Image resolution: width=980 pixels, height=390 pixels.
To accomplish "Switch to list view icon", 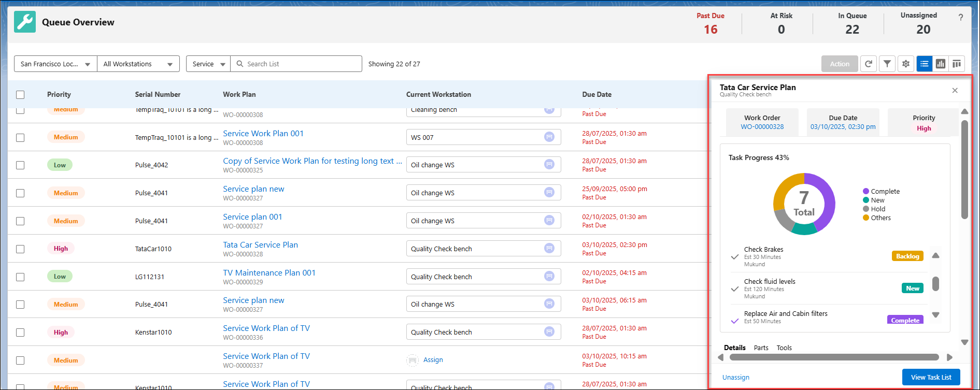I will (x=925, y=64).
